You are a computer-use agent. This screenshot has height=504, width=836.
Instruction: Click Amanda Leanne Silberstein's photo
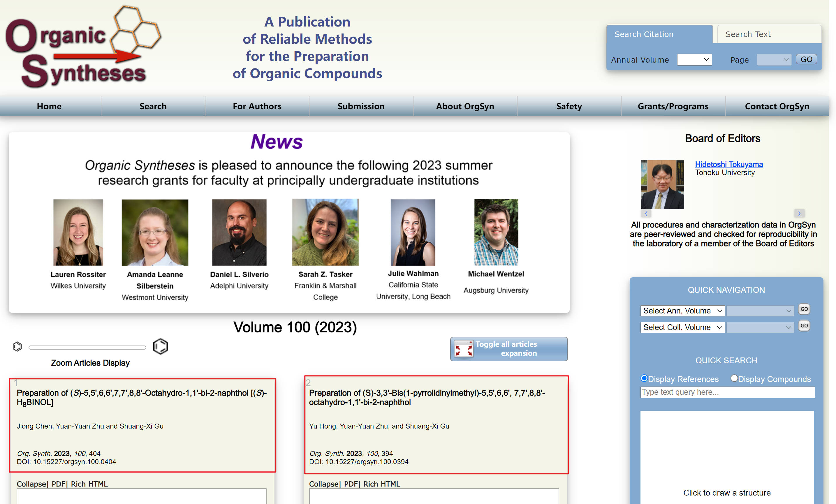(x=155, y=232)
